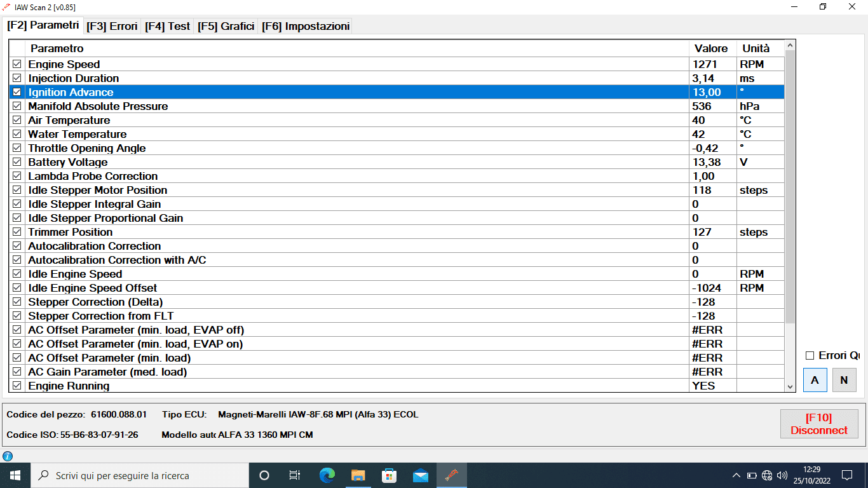Uncheck the Injection Duration checkbox
The height and width of the screenshot is (488, 868).
[x=17, y=78]
